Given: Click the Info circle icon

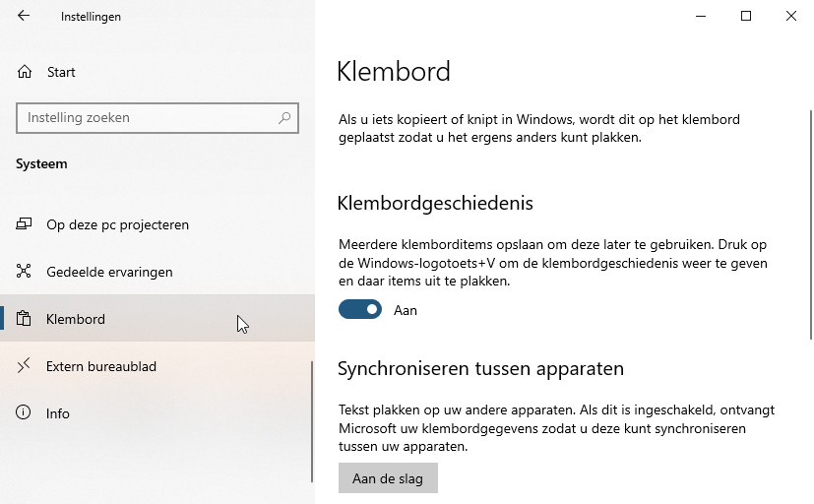Looking at the screenshot, I should pyautogui.click(x=25, y=413).
